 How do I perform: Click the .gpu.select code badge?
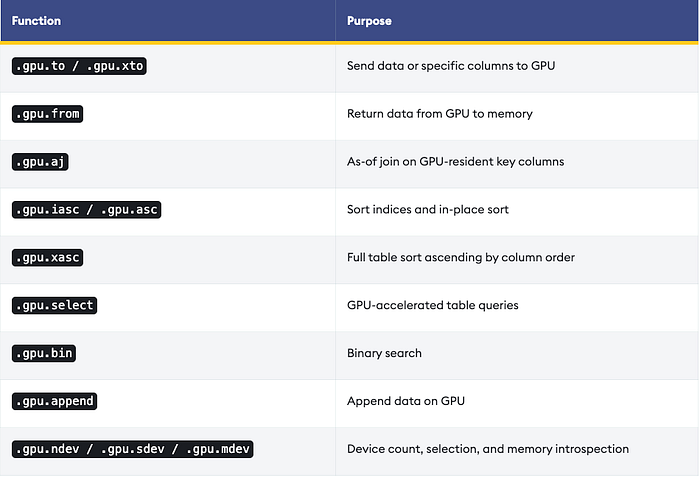pos(54,305)
